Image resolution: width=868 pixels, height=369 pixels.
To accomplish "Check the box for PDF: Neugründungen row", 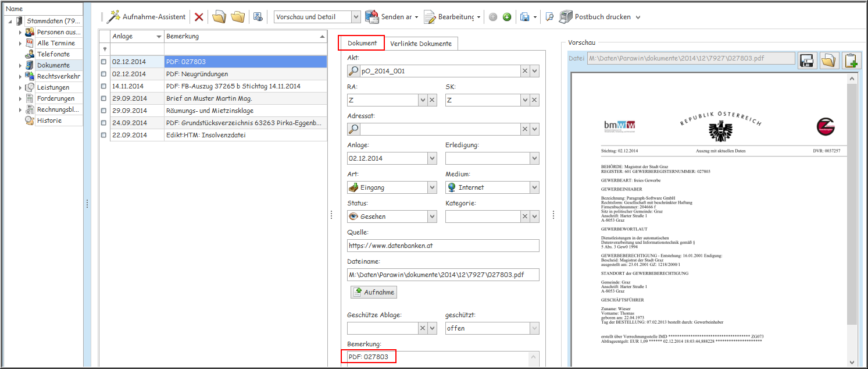I will tap(104, 74).
